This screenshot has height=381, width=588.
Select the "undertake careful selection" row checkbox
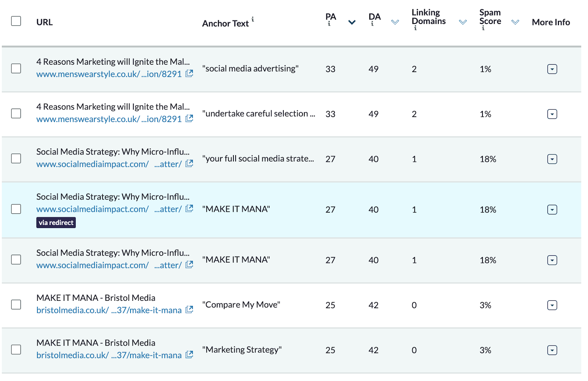point(16,113)
